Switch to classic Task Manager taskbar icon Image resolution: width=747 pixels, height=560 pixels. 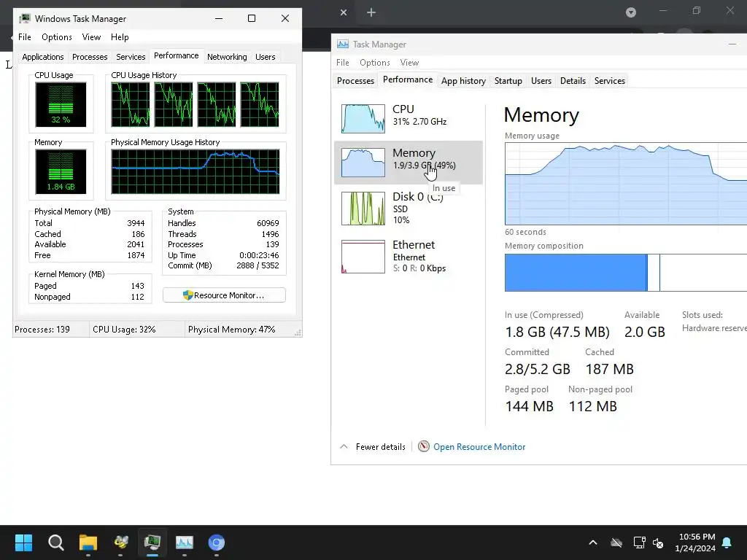(x=152, y=542)
